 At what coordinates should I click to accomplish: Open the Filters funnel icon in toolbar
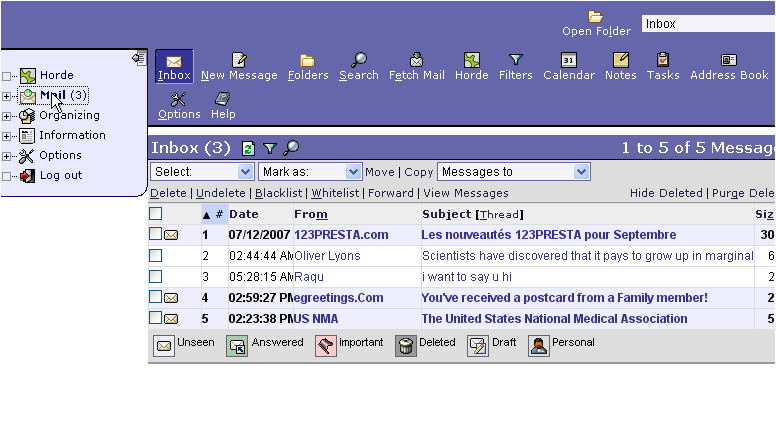pyautogui.click(x=515, y=60)
